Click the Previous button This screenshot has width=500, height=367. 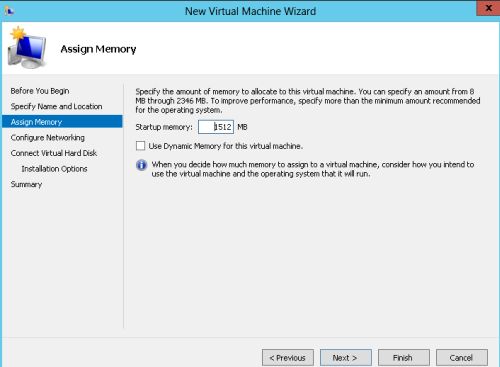(288, 358)
